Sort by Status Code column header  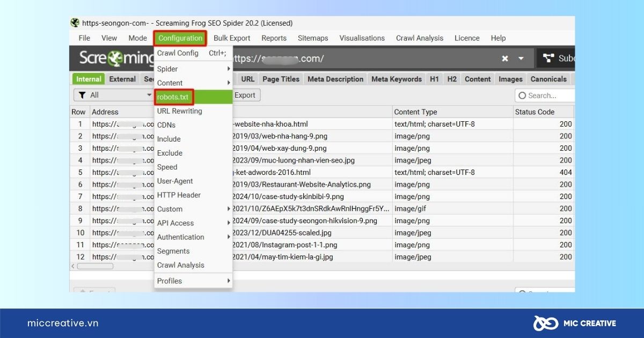pyautogui.click(x=535, y=112)
